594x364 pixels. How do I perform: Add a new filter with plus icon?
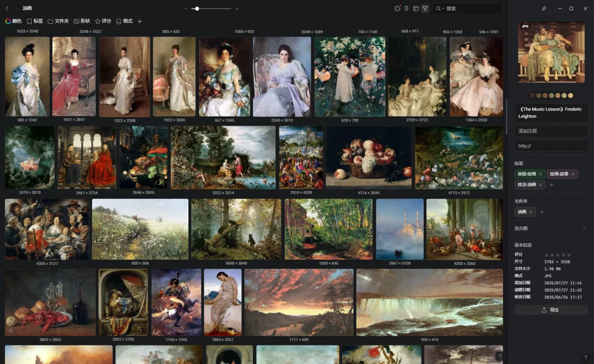[140, 21]
